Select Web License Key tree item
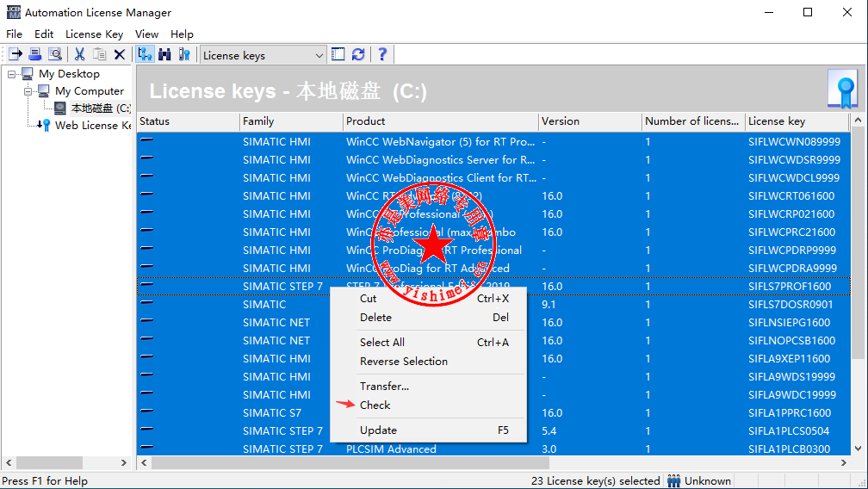Image resolution: width=868 pixels, height=489 pixels. point(93,125)
